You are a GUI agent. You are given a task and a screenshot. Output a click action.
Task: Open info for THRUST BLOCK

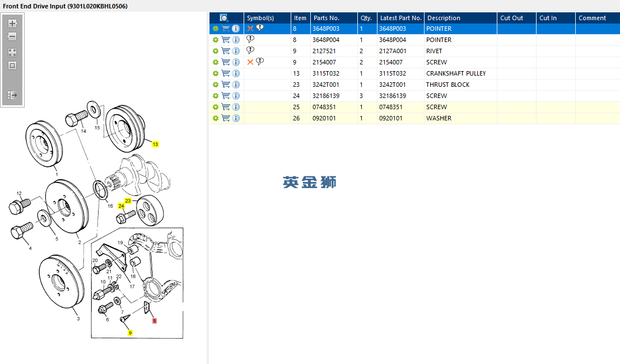click(x=236, y=85)
